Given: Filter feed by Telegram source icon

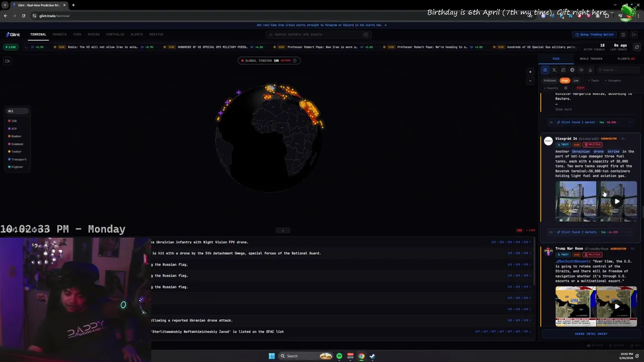Looking at the screenshot, I should pos(572,70).
